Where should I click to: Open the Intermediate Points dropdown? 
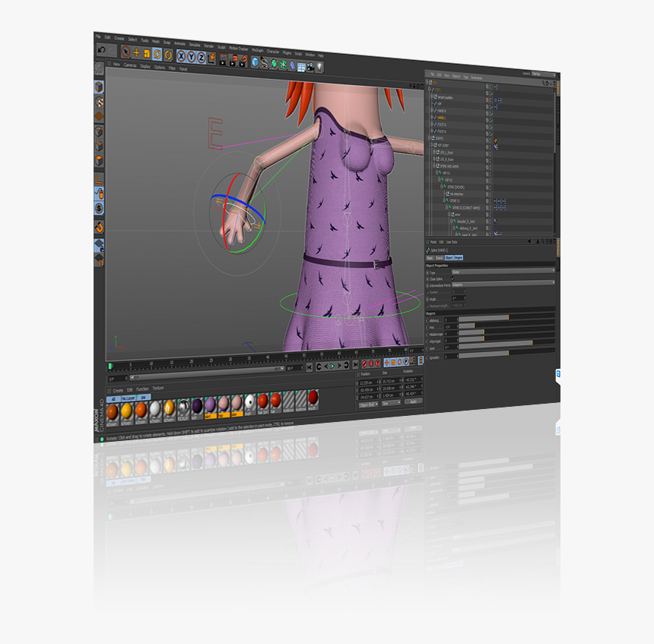click(503, 284)
